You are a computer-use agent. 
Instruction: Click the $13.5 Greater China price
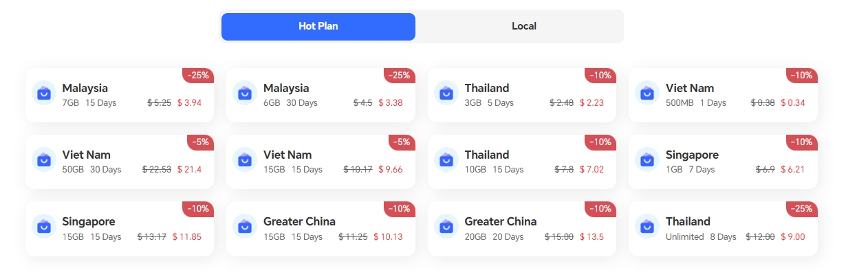pyautogui.click(x=592, y=237)
